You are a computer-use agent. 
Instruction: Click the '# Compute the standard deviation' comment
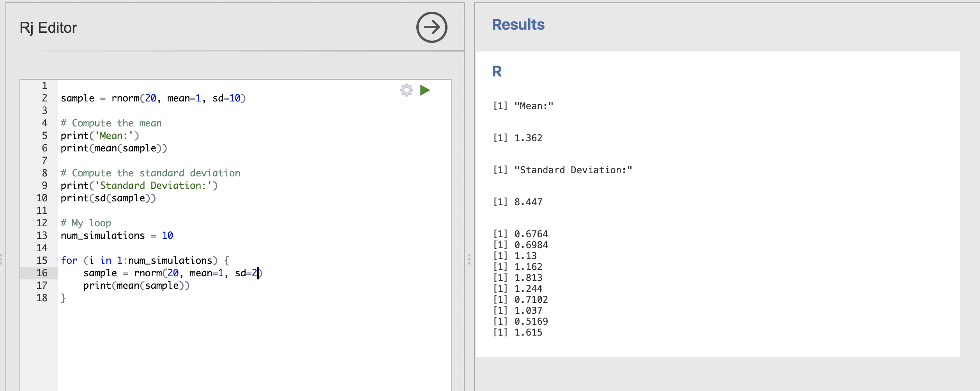[150, 173]
